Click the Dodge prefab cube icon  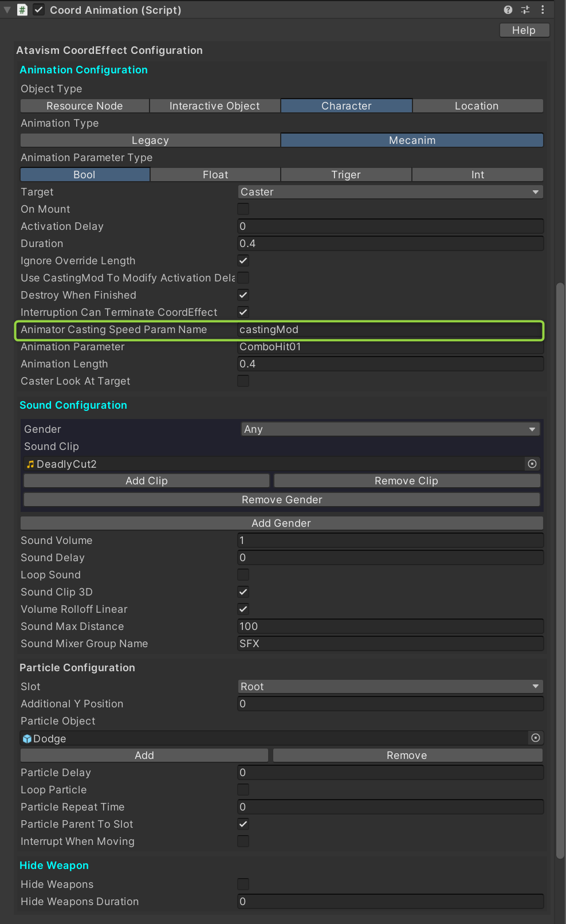(x=27, y=739)
